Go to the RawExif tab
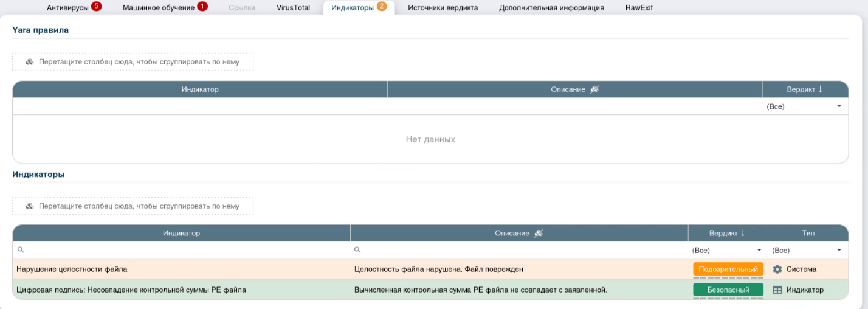 coord(639,8)
